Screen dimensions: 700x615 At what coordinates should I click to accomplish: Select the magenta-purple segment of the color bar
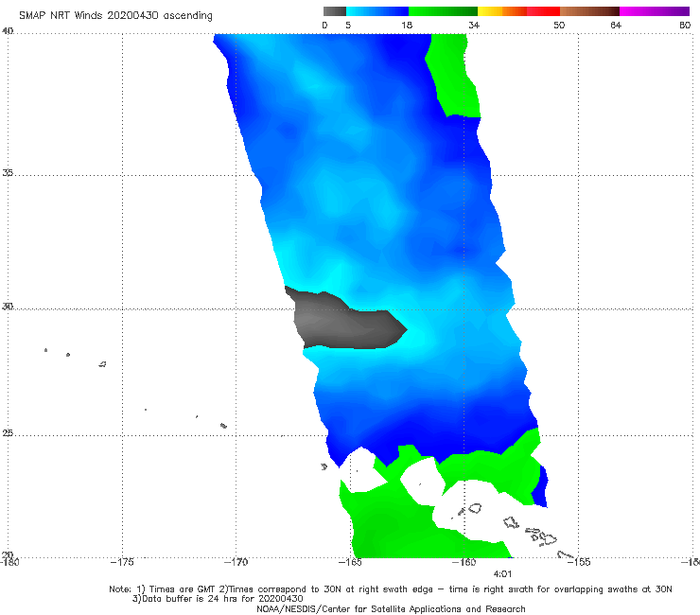[655, 11]
